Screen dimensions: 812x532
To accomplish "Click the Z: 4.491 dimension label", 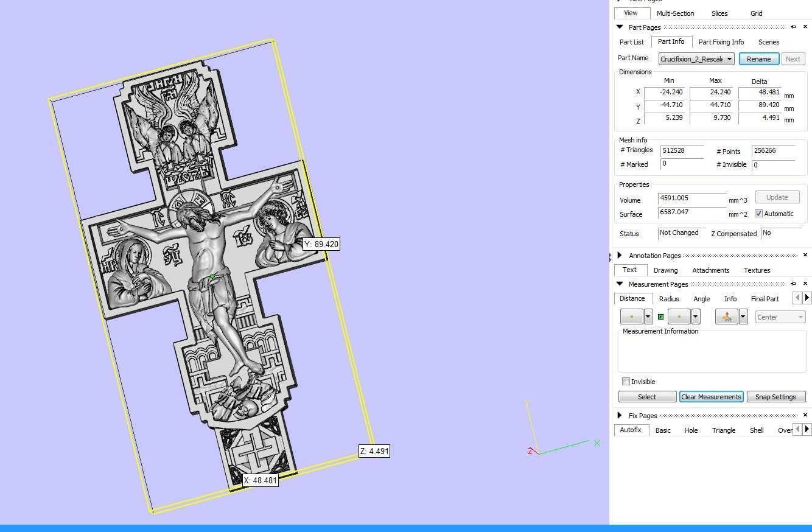I will tap(374, 451).
